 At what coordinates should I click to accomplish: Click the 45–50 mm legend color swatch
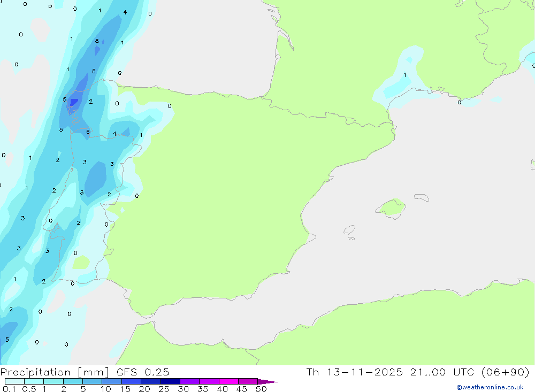click(248, 381)
